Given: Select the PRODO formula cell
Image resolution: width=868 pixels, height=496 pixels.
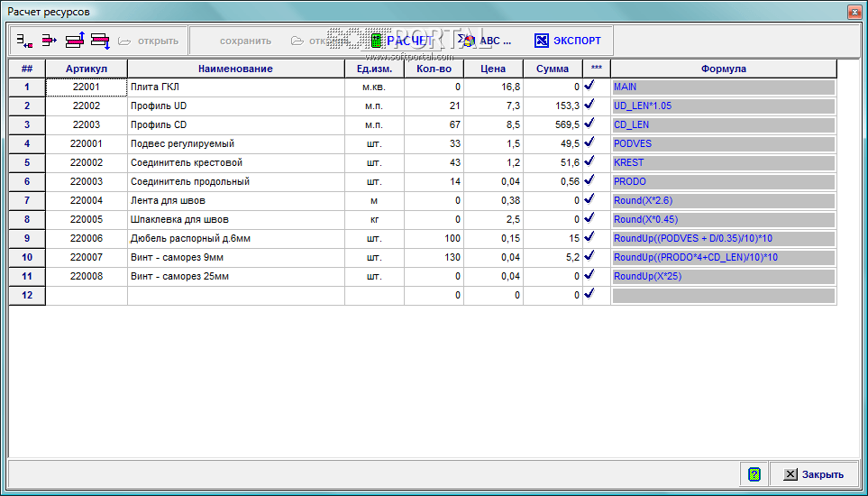Looking at the screenshot, I should pos(724,181).
